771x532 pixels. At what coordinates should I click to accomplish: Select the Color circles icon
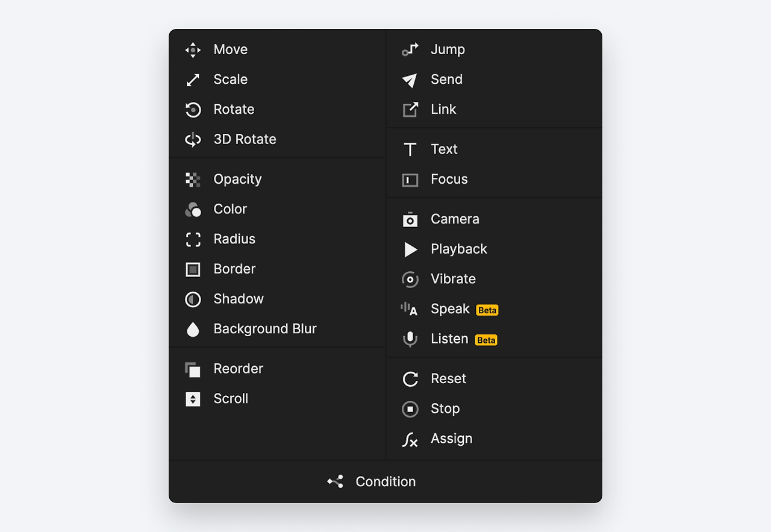[193, 210]
